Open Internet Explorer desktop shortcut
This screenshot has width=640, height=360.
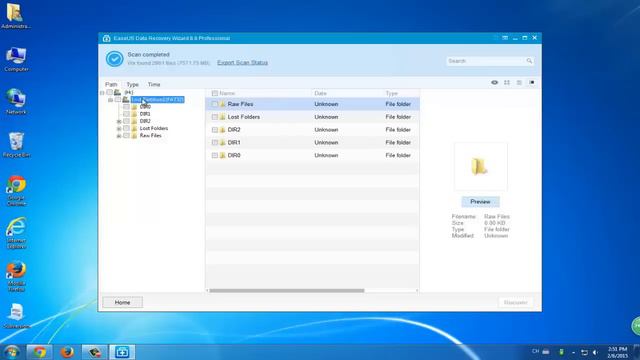coord(16,233)
